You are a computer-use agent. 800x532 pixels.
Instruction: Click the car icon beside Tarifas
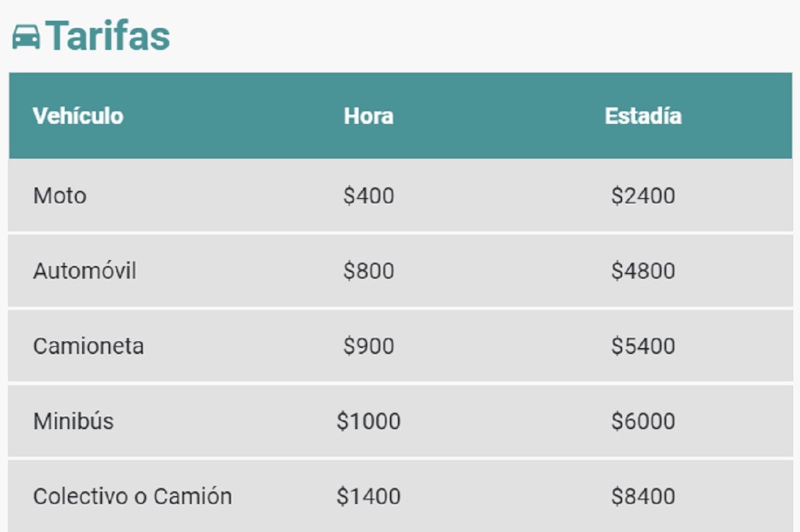click(x=26, y=37)
